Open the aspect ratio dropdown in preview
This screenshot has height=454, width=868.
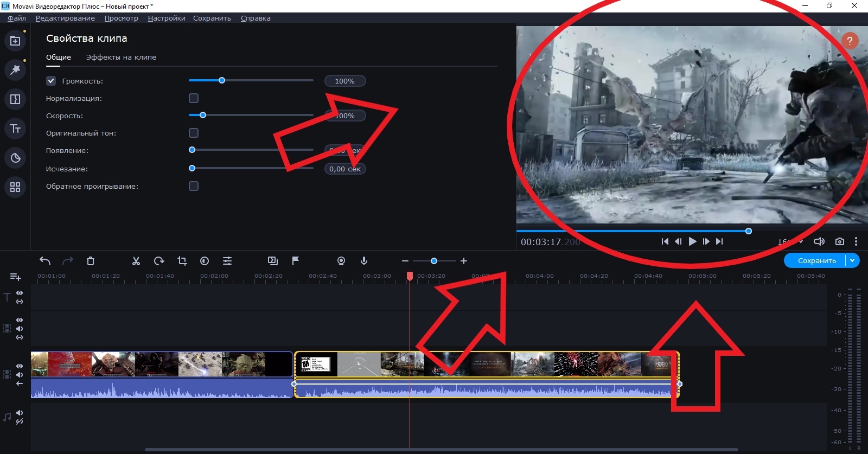(790, 241)
